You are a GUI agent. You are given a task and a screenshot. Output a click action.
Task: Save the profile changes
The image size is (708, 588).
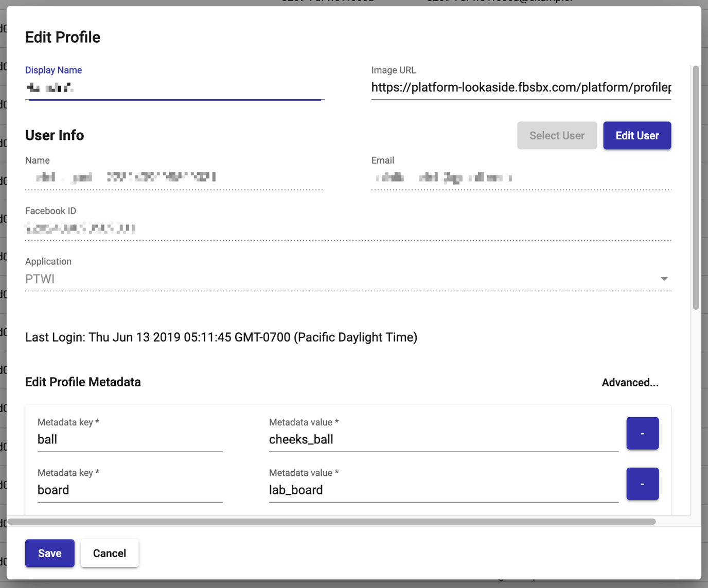[49, 553]
